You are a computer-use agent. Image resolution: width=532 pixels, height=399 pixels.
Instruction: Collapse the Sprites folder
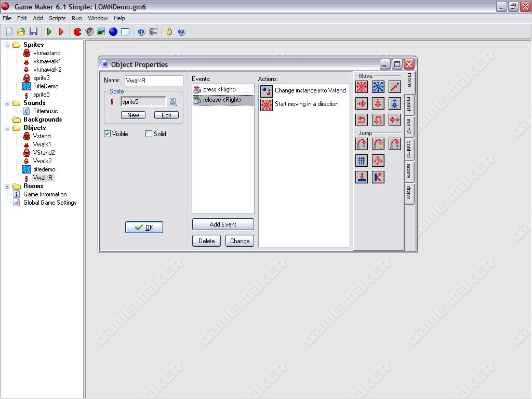7,45
